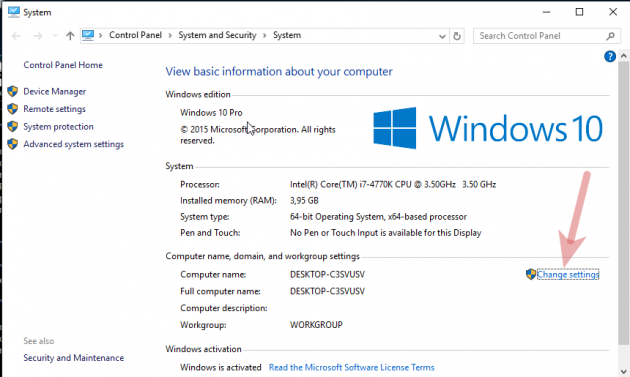Open Remote settings link
The height and width of the screenshot is (377, 630).
point(55,109)
